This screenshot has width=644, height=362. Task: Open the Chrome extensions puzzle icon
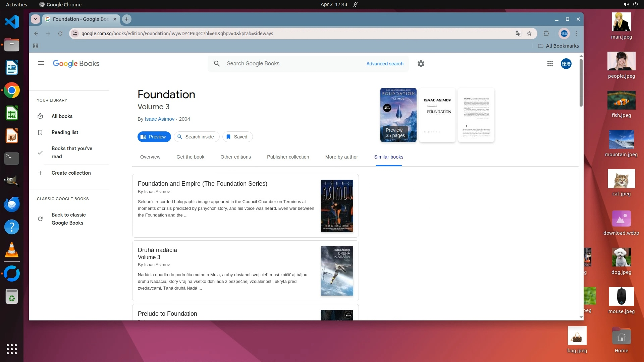(546, 34)
